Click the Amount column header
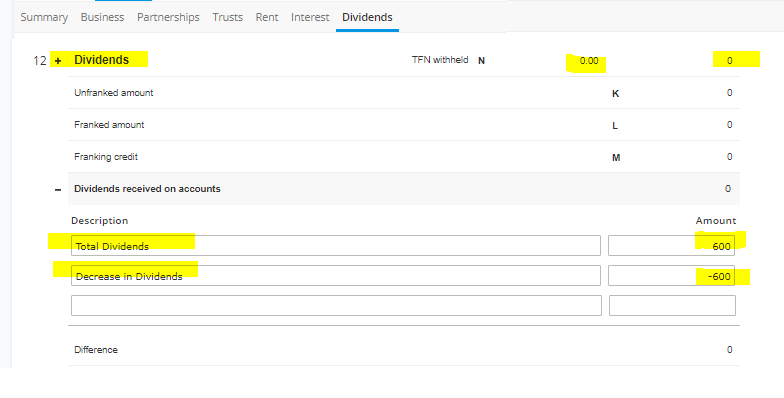 coord(716,220)
